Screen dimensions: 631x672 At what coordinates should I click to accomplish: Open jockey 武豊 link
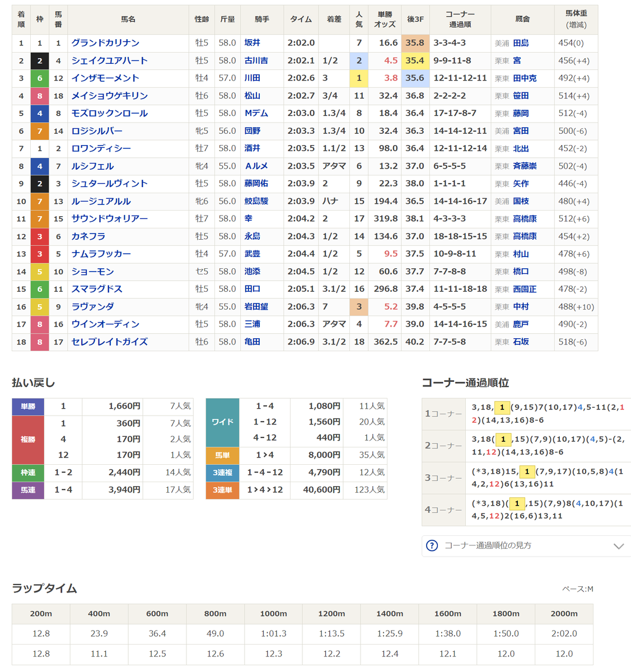[253, 254]
